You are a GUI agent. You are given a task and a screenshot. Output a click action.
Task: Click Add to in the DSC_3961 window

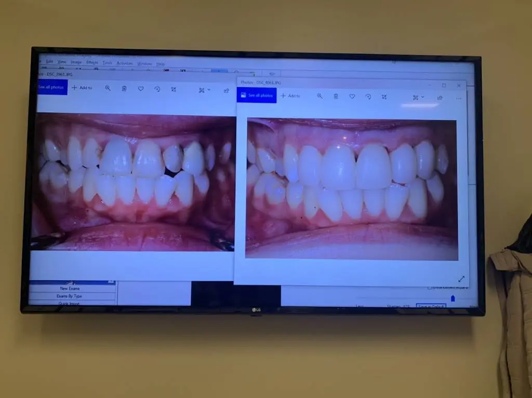pyautogui.click(x=82, y=88)
